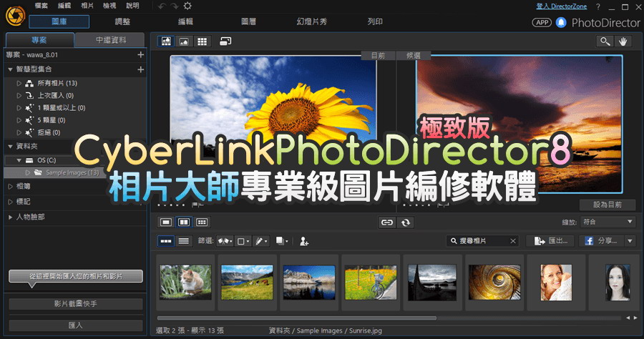Expand the 人物臉部 section
Image resolution: width=644 pixels, height=339 pixels.
(10, 217)
